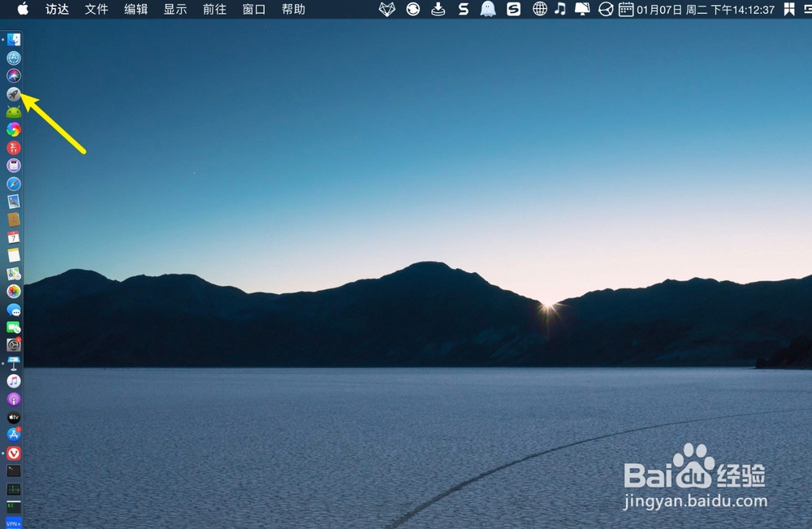
Task: Launch Safari from the Dock
Action: (14, 184)
